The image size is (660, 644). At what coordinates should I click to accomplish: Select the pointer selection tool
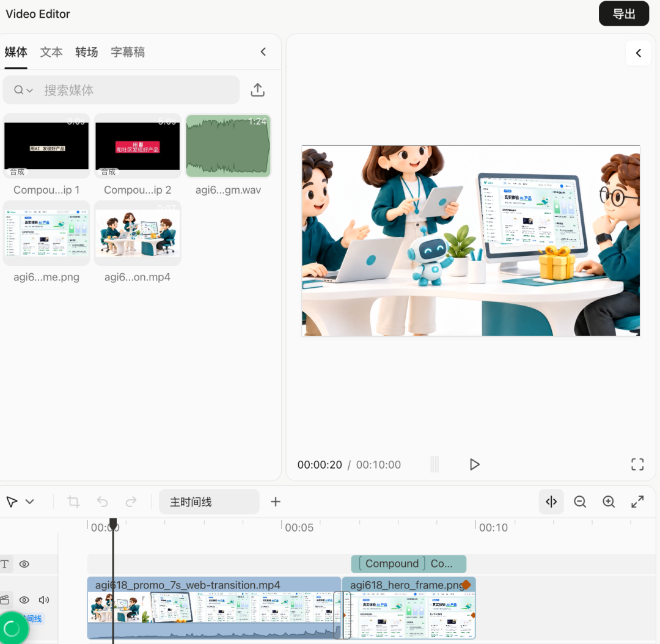click(x=12, y=501)
